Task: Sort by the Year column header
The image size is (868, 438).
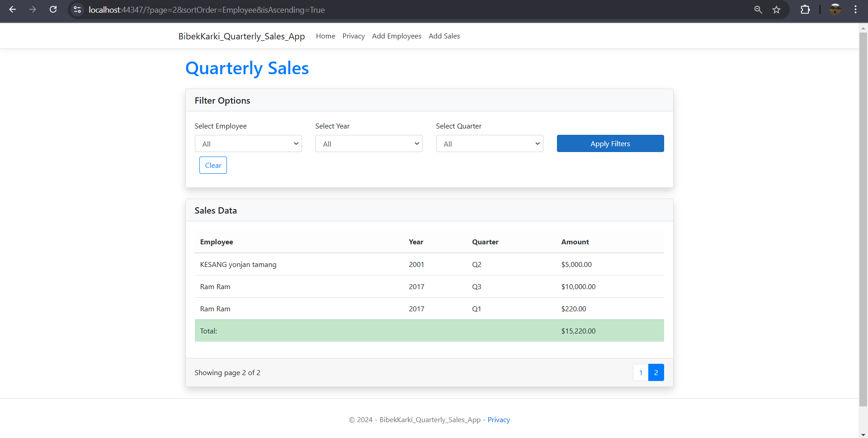Action: [x=416, y=242]
